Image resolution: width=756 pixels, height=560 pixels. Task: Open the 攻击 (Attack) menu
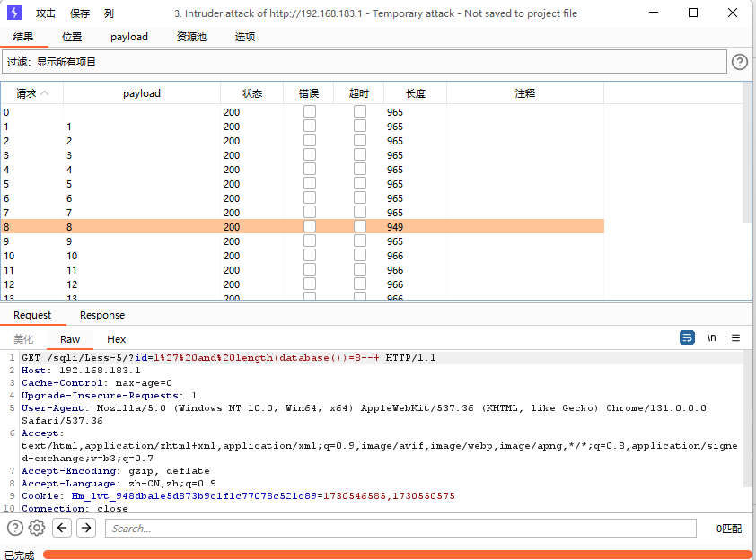click(x=46, y=13)
